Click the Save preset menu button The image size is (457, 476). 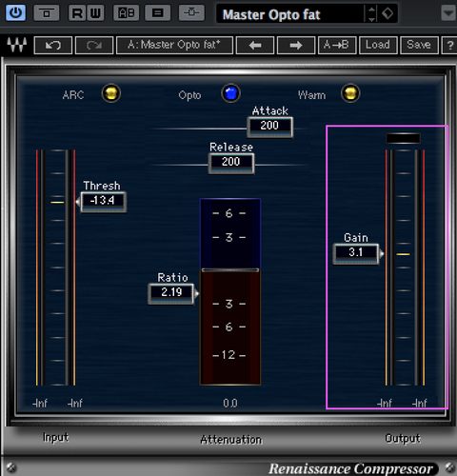[419, 46]
